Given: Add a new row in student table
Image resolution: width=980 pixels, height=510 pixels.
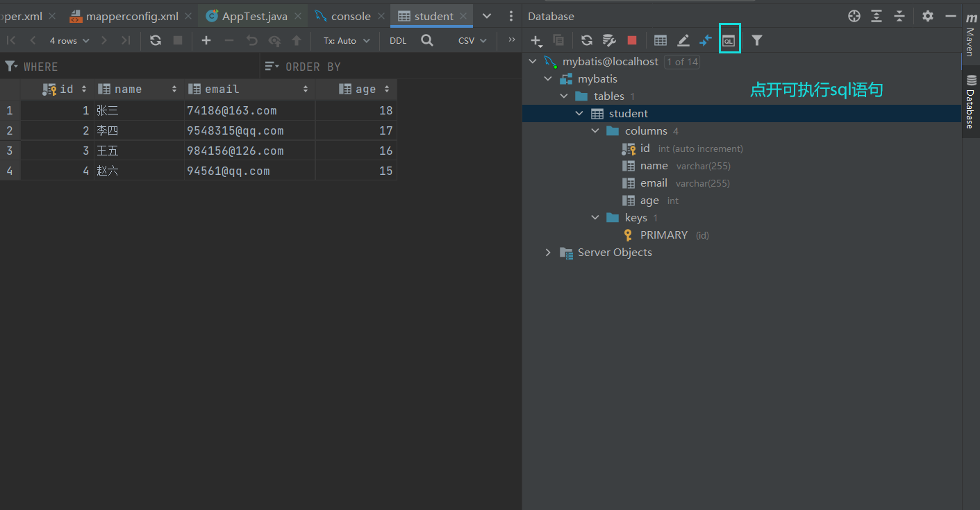Looking at the screenshot, I should (x=206, y=40).
